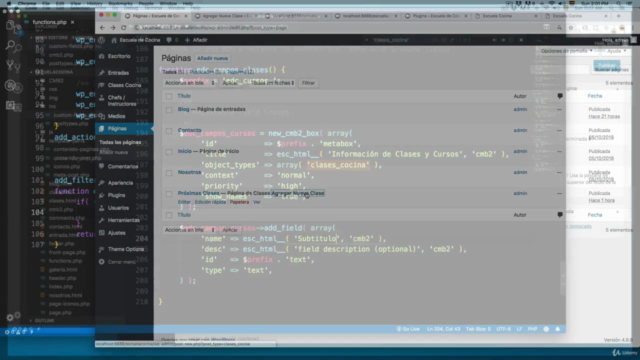Open the Usuarios person icon in sidebar
This screenshot has width=640, height=360.
pyautogui.click(x=101, y=208)
